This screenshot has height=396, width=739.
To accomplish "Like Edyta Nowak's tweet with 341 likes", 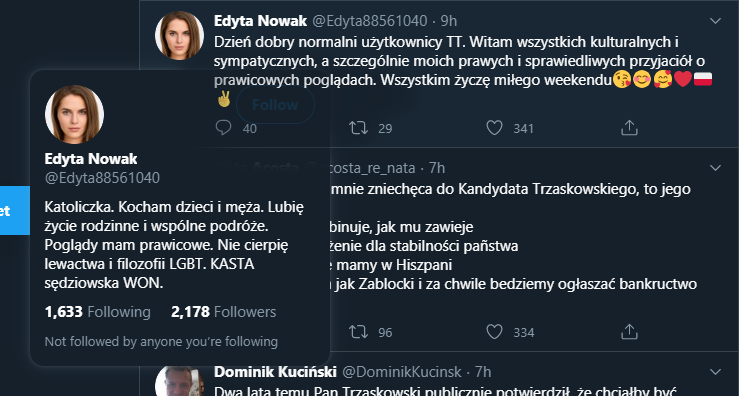I will (x=494, y=128).
